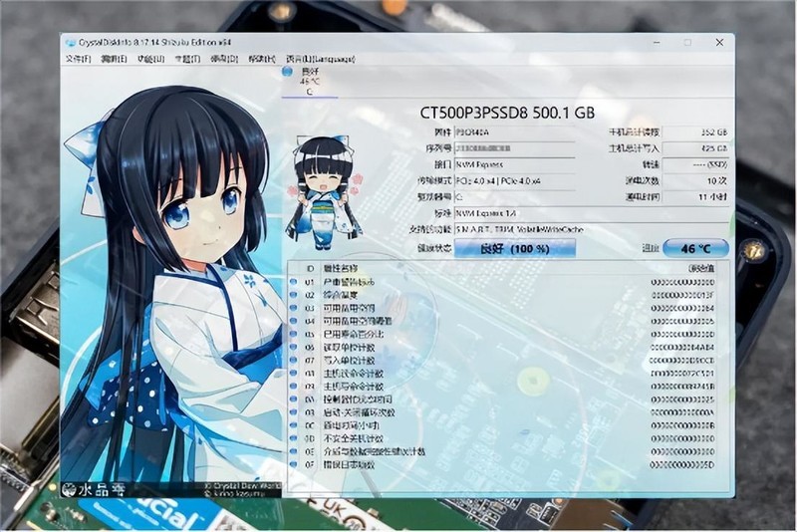Select the 写入单位计数 attribute row
The width and height of the screenshot is (797, 532).
(x=502, y=361)
